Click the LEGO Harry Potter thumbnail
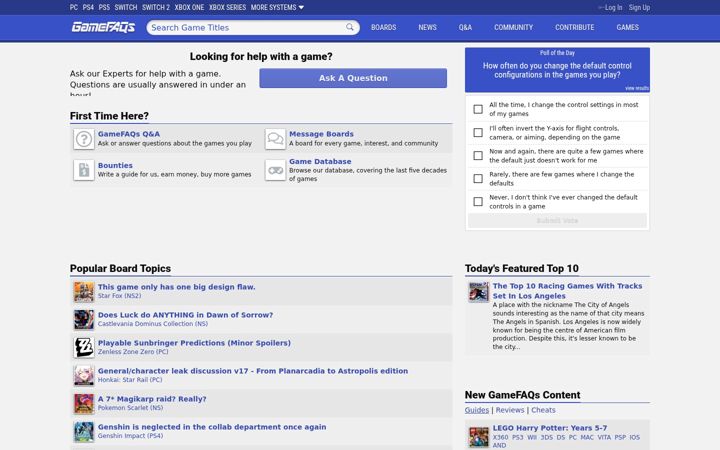720x450 pixels. coord(478,437)
